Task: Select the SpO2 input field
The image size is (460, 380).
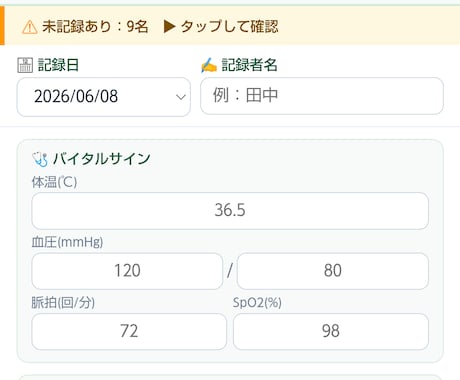Action: pos(331,331)
